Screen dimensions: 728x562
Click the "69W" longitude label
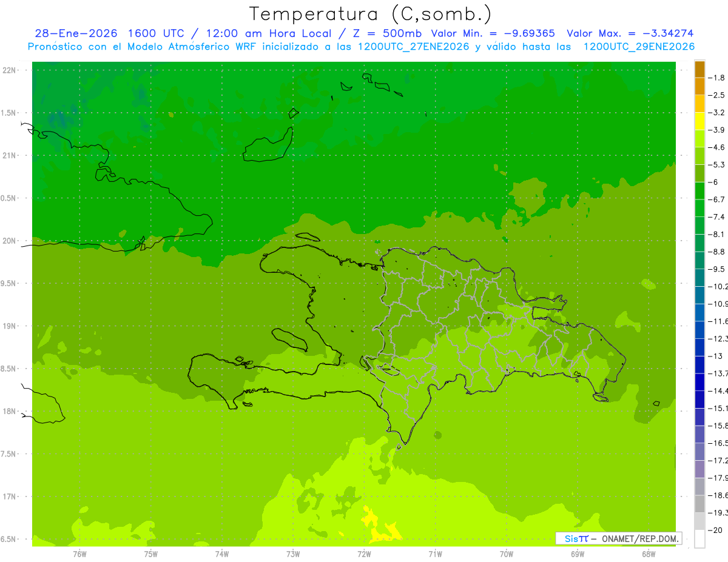coord(578,554)
